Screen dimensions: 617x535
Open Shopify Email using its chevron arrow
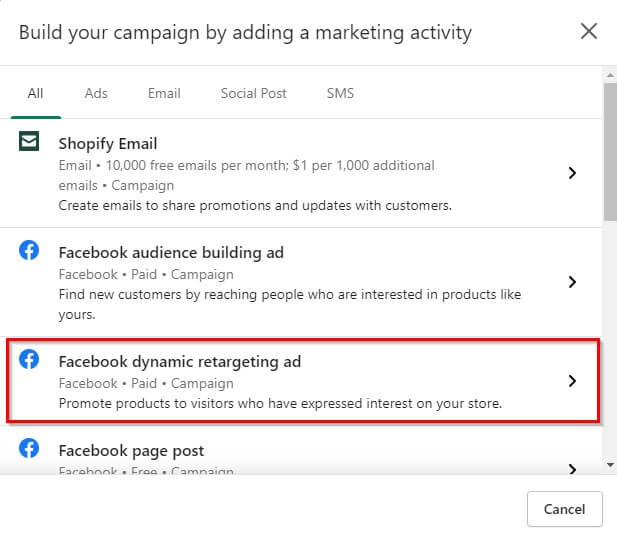(573, 173)
